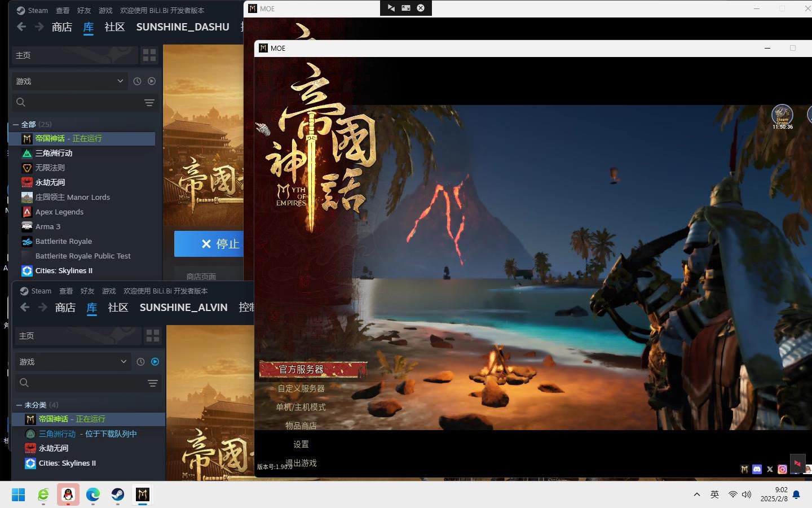The image size is (812, 508).
Task: Open the Instagram icon in the MOE game
Action: pyautogui.click(x=782, y=469)
